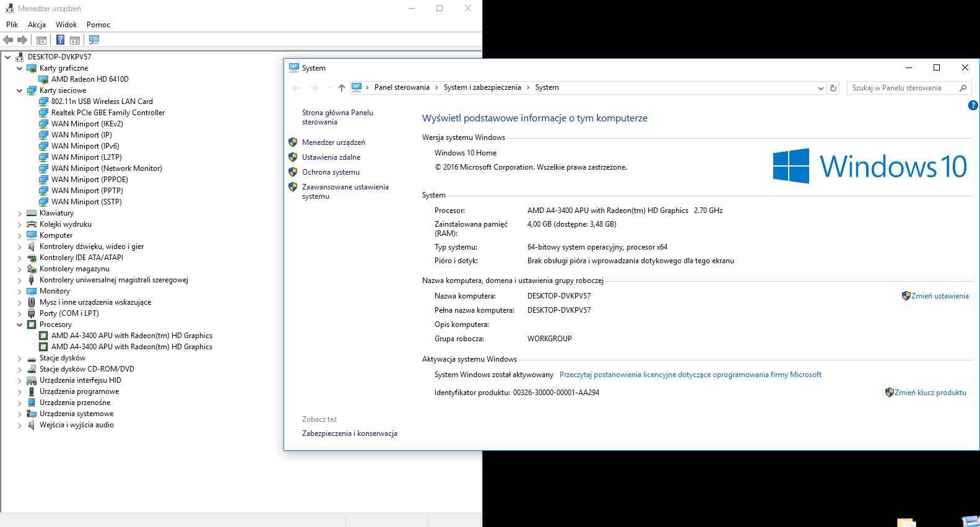Select WAN Miniport (Network Monitor) entry
980x527 pixels.
[106, 168]
